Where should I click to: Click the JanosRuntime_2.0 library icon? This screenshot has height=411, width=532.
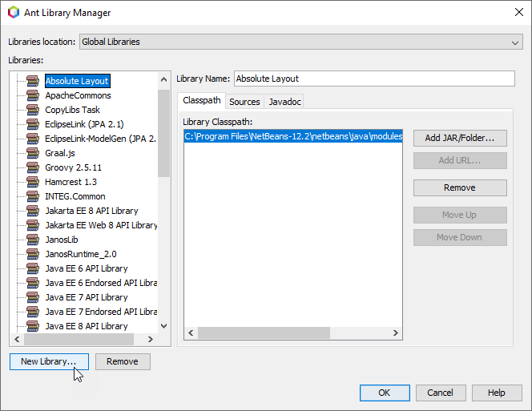[x=33, y=254]
